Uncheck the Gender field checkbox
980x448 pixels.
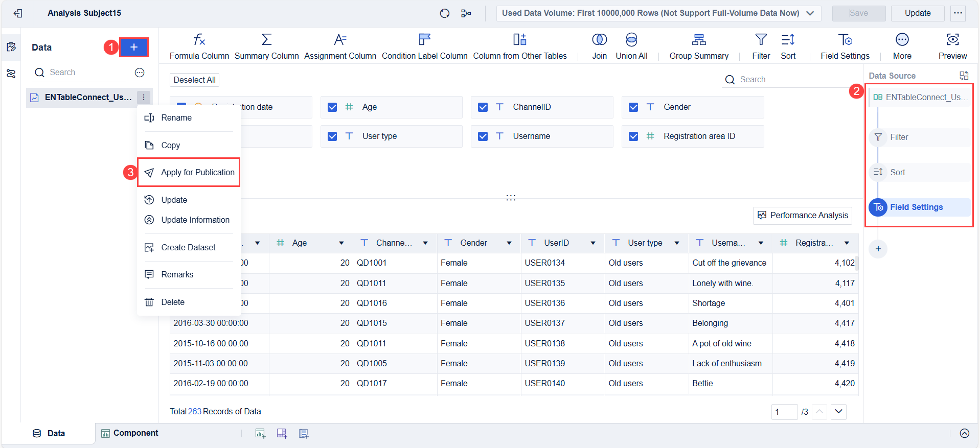click(x=633, y=107)
